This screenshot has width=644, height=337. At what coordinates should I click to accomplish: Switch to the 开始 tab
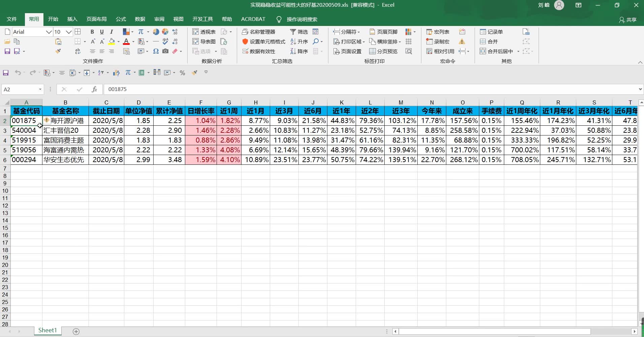(x=53, y=19)
